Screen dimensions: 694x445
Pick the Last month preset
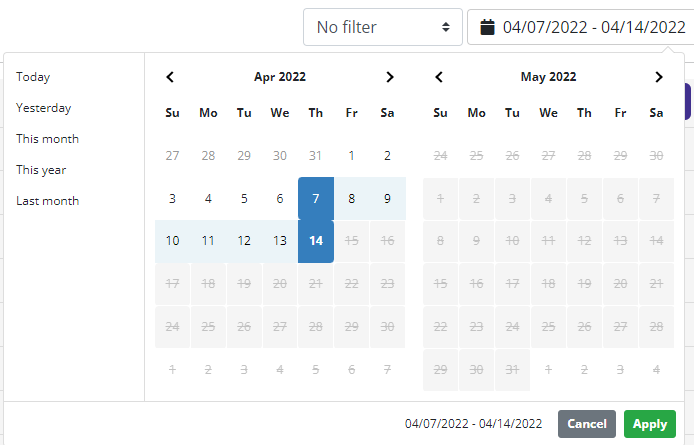47,201
